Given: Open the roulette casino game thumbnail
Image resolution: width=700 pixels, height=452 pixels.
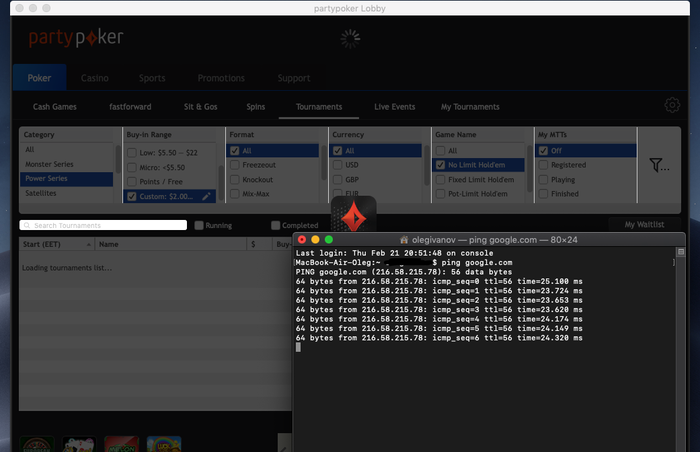Looking at the screenshot, I should 37,444.
